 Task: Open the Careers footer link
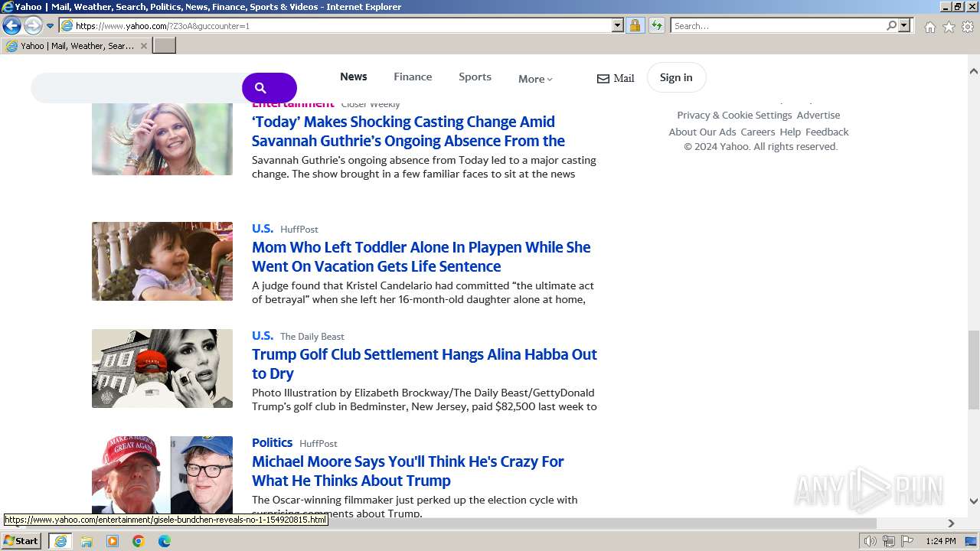point(758,132)
